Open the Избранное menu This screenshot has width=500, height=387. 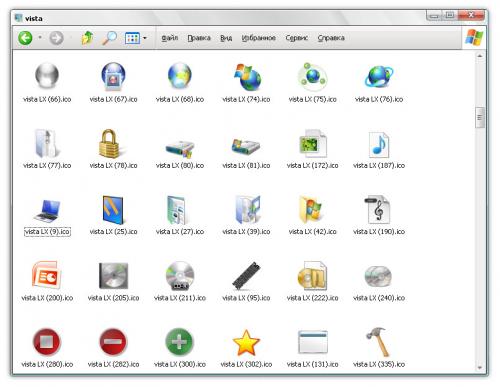259,38
